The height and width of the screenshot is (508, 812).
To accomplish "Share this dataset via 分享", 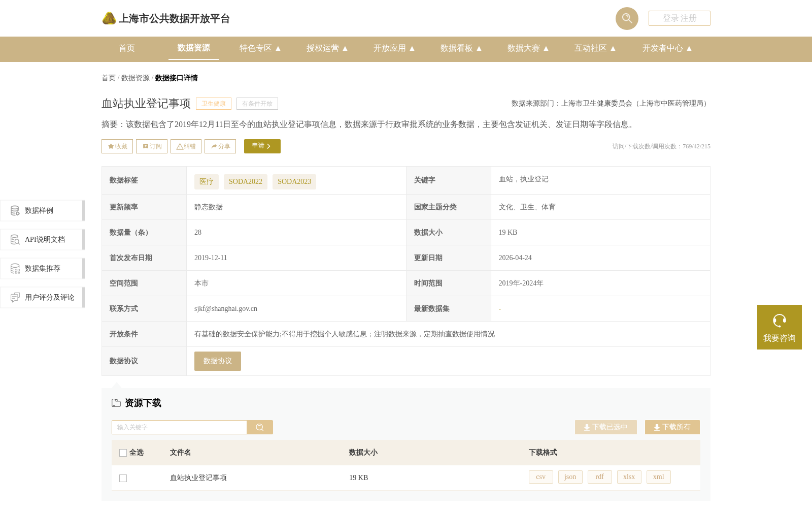I will [220, 146].
